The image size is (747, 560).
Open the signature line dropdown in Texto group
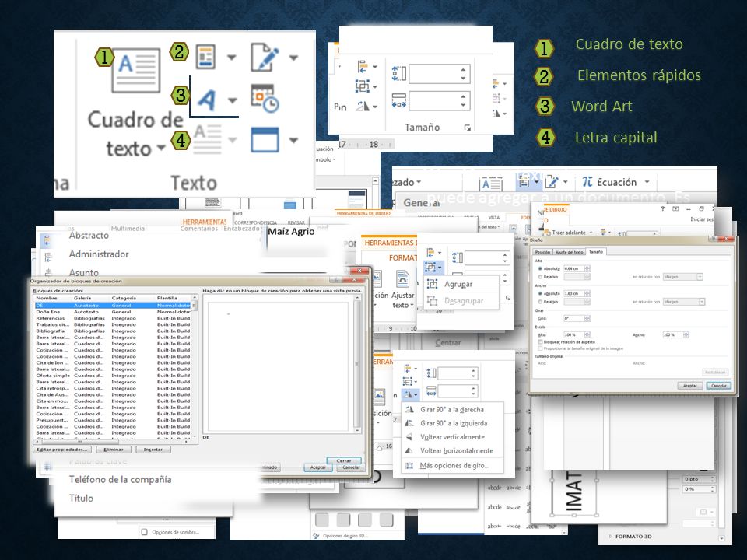click(x=293, y=58)
